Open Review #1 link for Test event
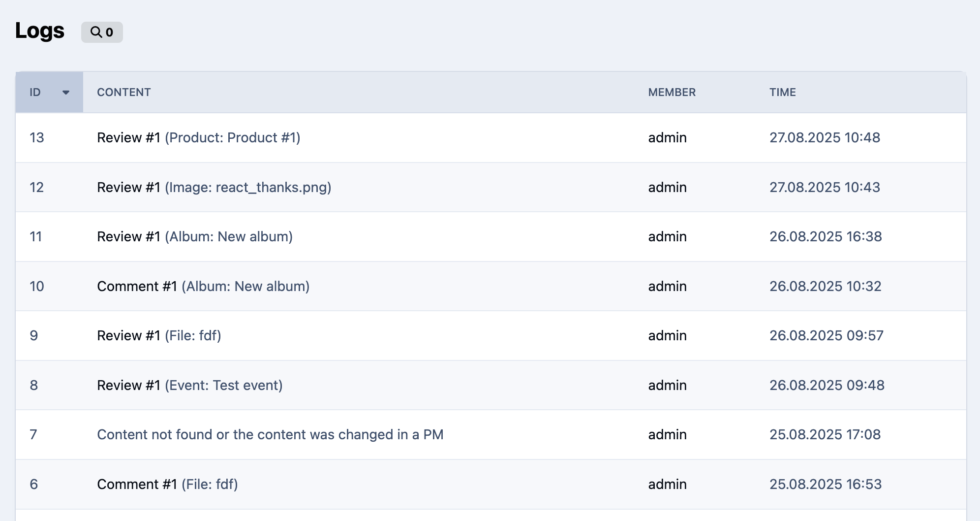The width and height of the screenshot is (980, 521). tap(128, 386)
